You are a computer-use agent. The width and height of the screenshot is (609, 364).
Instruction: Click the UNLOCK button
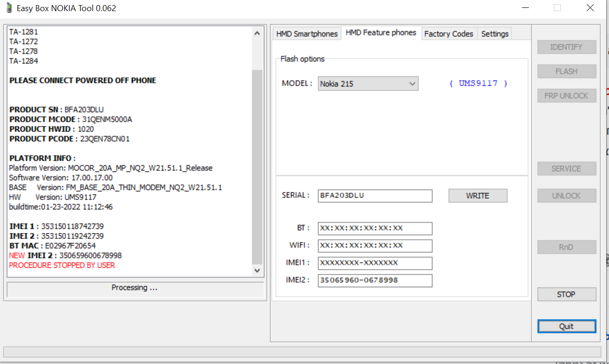[566, 196]
